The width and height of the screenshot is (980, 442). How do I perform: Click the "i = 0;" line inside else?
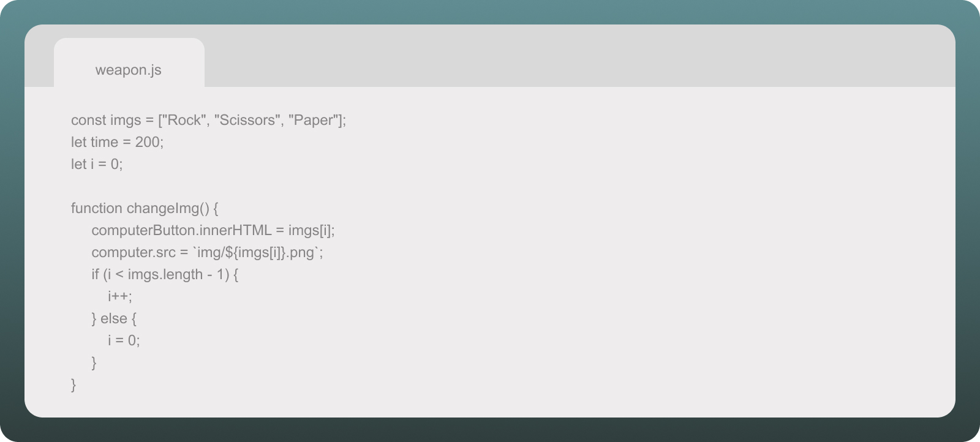pos(124,340)
